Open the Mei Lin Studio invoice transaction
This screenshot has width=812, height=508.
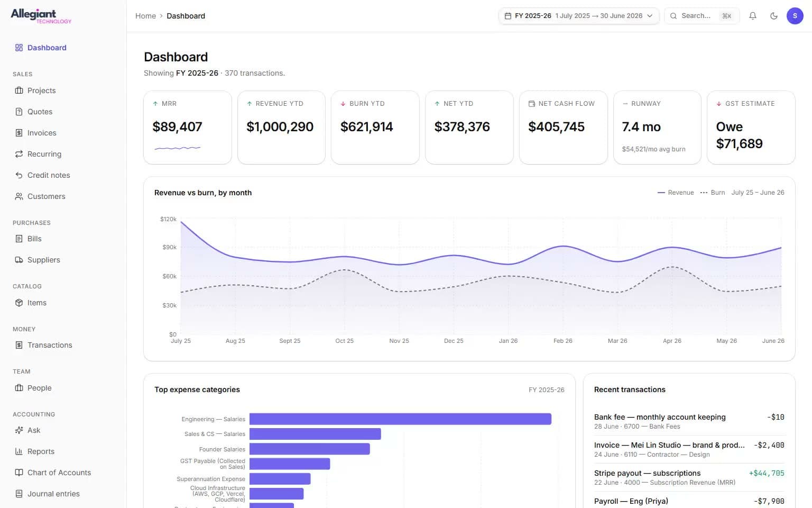tap(689, 449)
